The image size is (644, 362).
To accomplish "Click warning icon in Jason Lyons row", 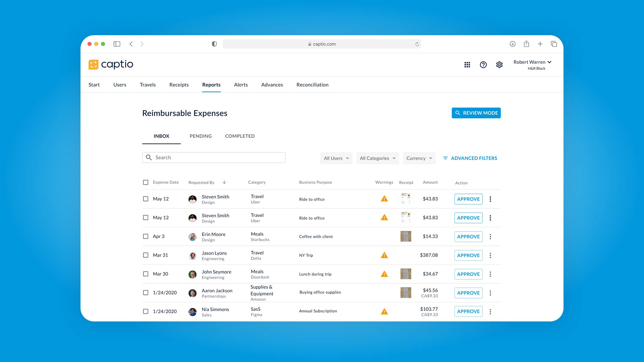I will [384, 255].
